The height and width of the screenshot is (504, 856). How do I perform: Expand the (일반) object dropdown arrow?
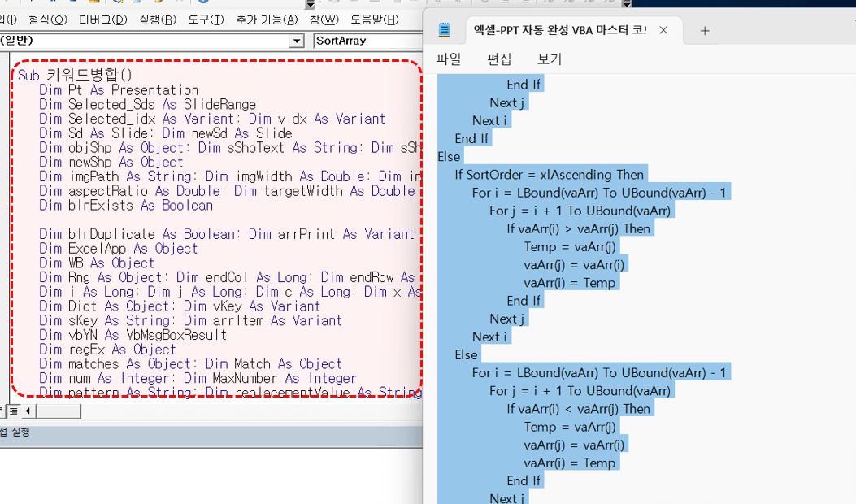[297, 41]
